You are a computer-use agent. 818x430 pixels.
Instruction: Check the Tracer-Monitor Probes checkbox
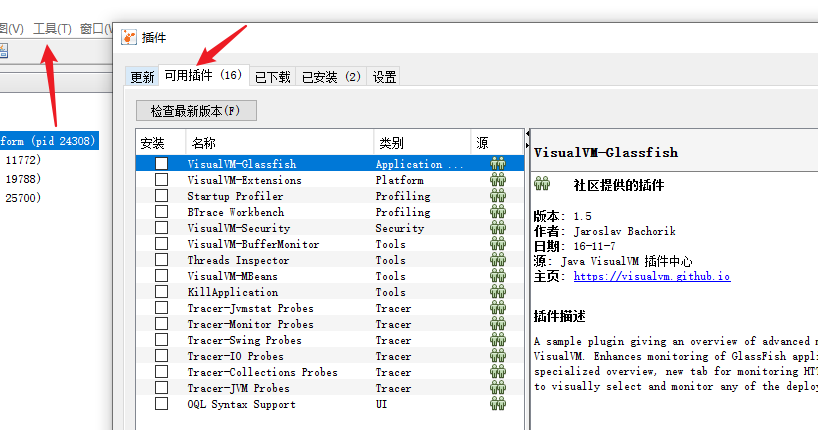click(x=161, y=324)
